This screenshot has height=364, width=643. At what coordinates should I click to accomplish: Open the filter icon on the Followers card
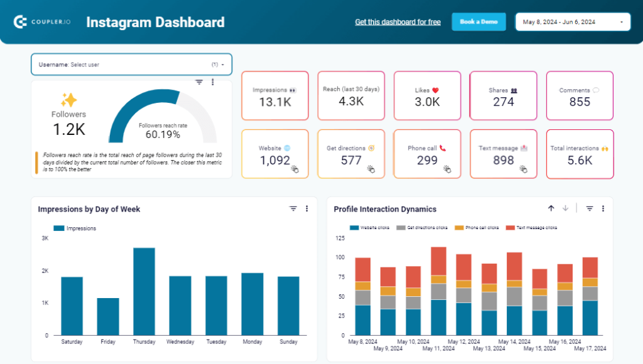point(199,82)
